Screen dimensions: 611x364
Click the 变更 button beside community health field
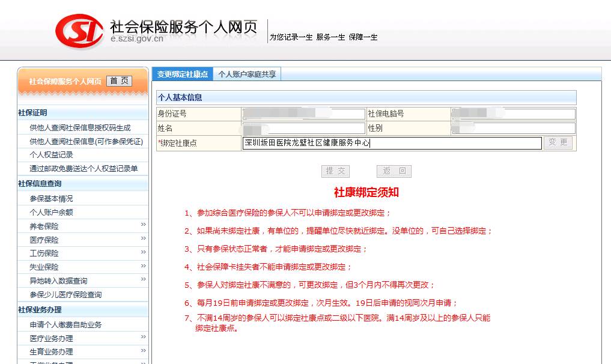click(558, 143)
